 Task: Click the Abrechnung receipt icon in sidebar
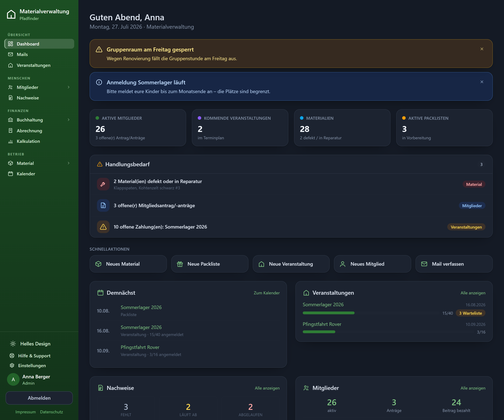(10, 131)
